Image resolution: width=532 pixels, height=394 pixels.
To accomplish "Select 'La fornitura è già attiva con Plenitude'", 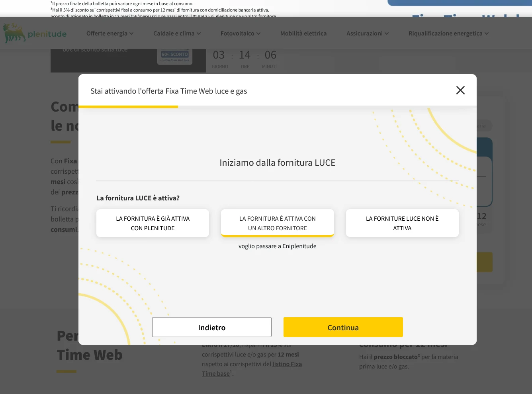I will [x=153, y=223].
